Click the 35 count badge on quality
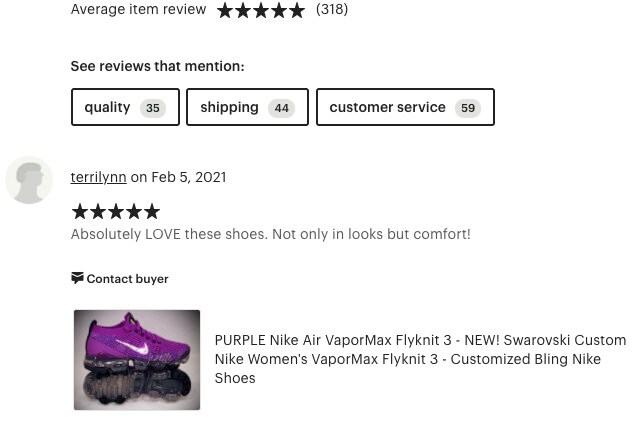 [153, 108]
